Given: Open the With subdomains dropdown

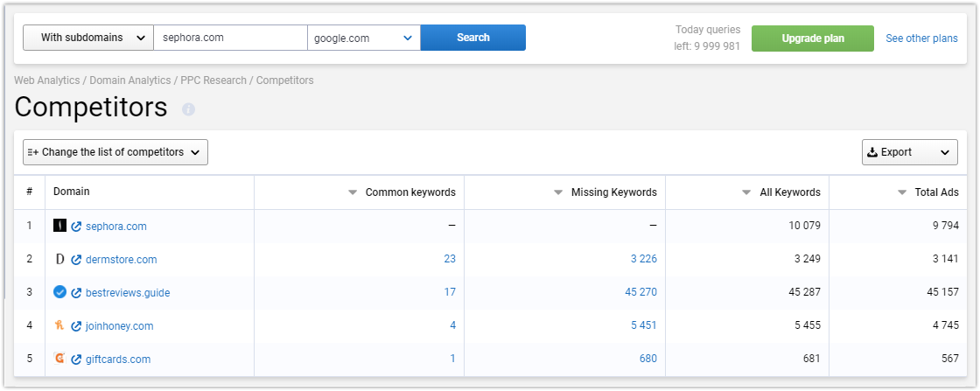Looking at the screenshot, I should 88,38.
